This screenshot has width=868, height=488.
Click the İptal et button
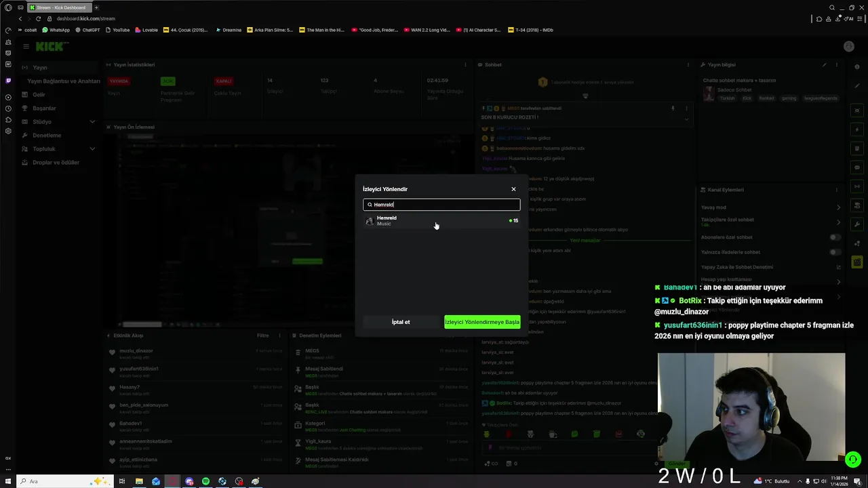click(x=401, y=322)
